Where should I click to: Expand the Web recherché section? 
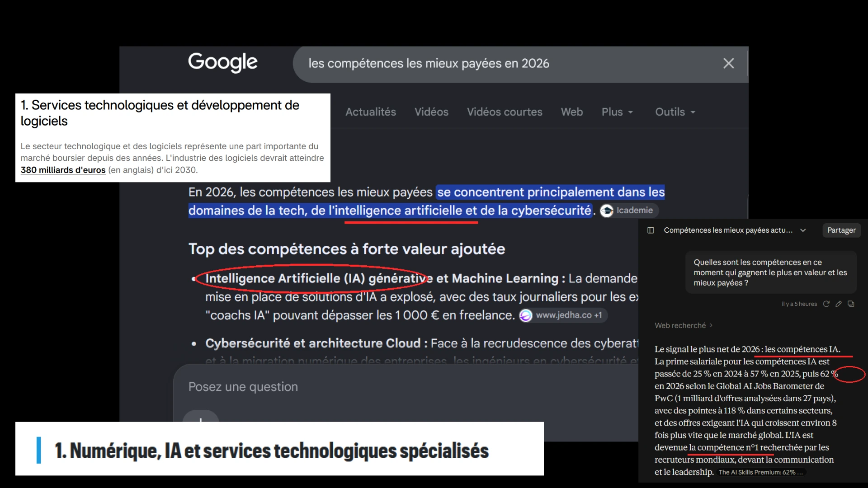click(x=684, y=325)
